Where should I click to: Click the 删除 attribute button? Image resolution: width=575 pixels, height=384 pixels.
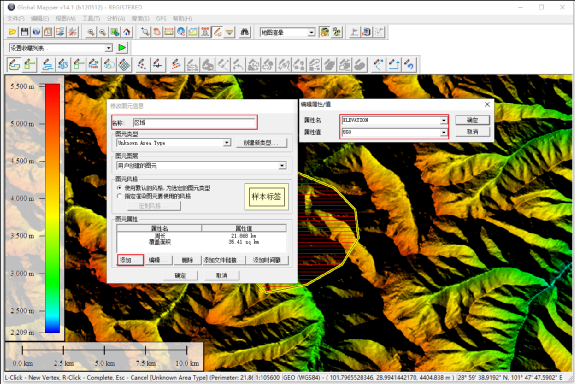pos(187,260)
